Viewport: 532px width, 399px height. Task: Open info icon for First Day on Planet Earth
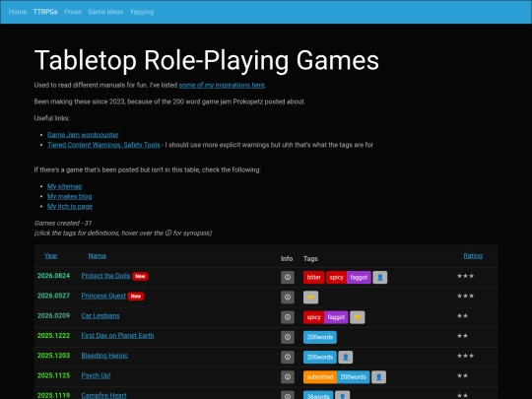click(x=288, y=337)
